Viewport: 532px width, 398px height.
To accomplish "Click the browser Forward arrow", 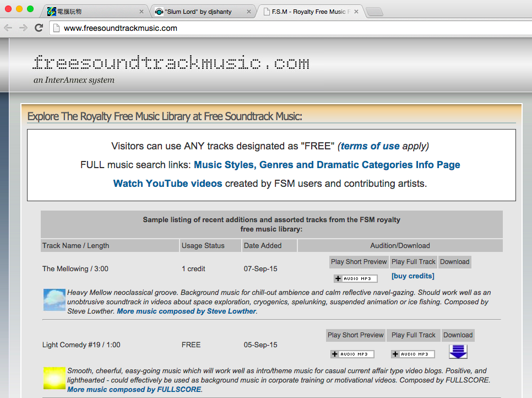I will [x=24, y=28].
